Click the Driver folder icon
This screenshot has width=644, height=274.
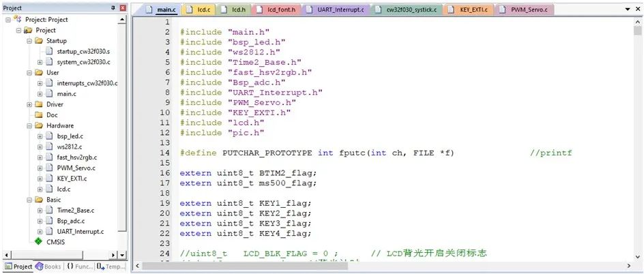coord(39,104)
